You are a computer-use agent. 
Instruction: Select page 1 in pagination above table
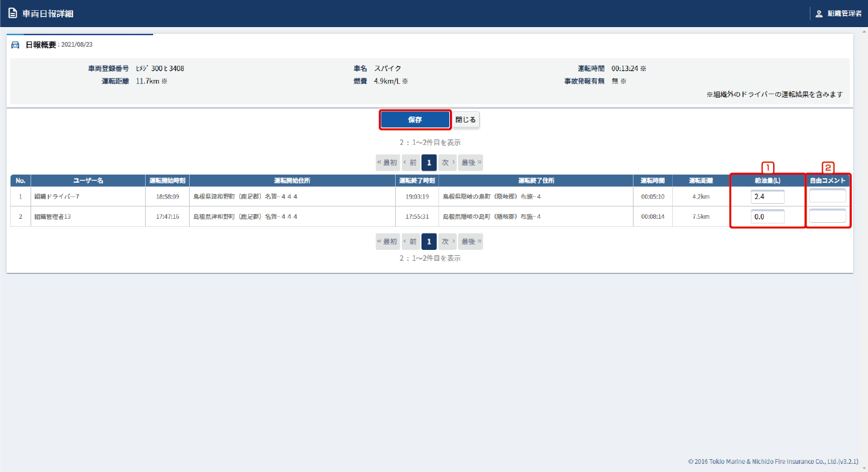(x=428, y=163)
